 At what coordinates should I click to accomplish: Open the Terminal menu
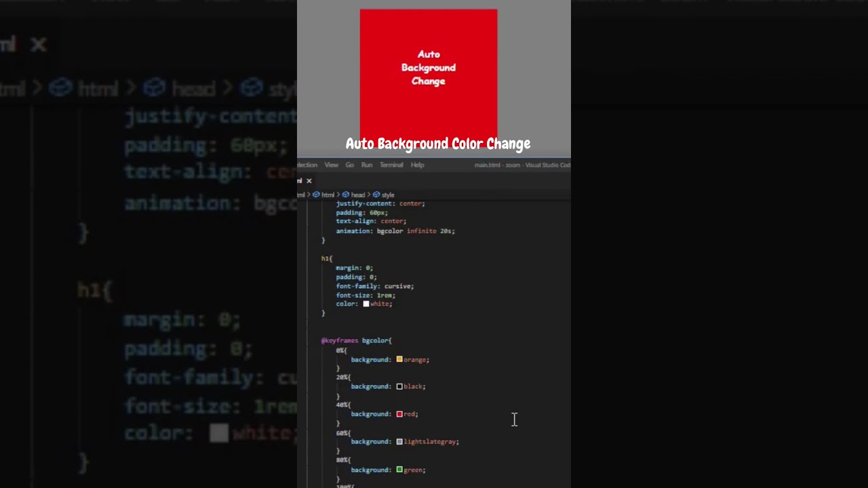click(391, 165)
